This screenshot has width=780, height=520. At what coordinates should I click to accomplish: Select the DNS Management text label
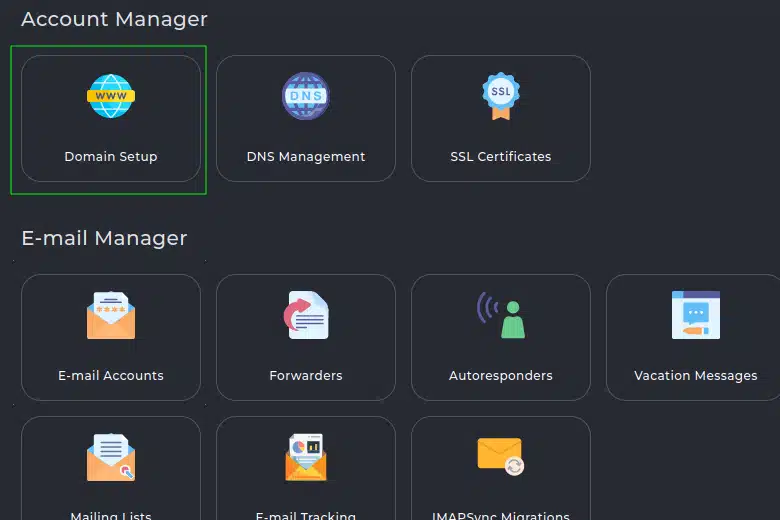click(x=306, y=157)
